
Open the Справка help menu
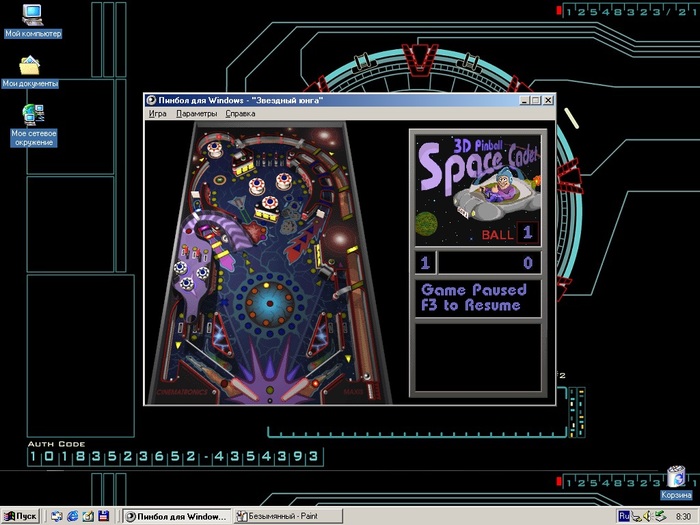(240, 114)
